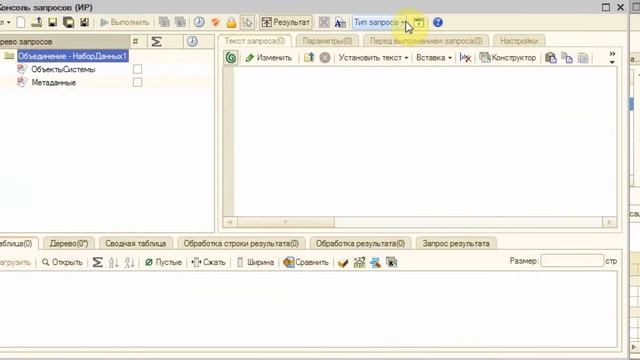Click the brown box icon after Сравнить

[343, 262]
